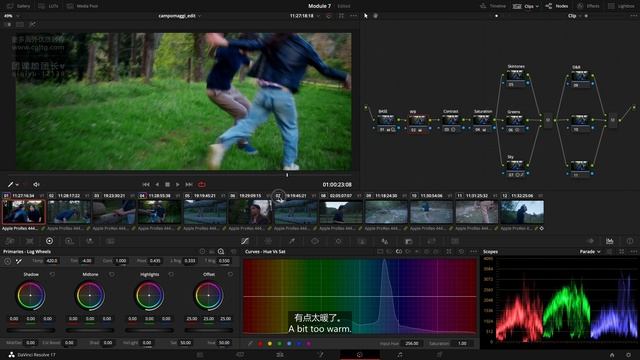640x360 pixels.
Task: Select the yellow hue swatch under curves
Action: click(x=270, y=344)
